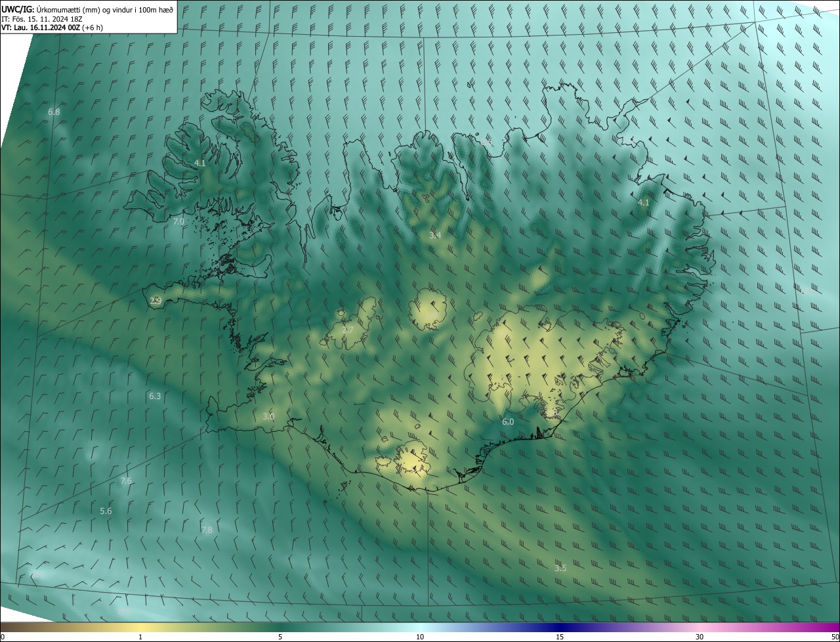Click the 6.3 value label on the map
Image resolution: width=840 pixels, height=642 pixels.
(x=155, y=396)
